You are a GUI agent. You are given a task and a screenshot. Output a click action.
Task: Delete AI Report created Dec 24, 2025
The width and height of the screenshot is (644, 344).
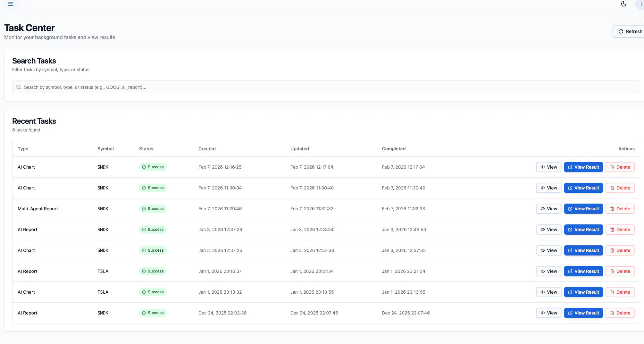[620, 313]
